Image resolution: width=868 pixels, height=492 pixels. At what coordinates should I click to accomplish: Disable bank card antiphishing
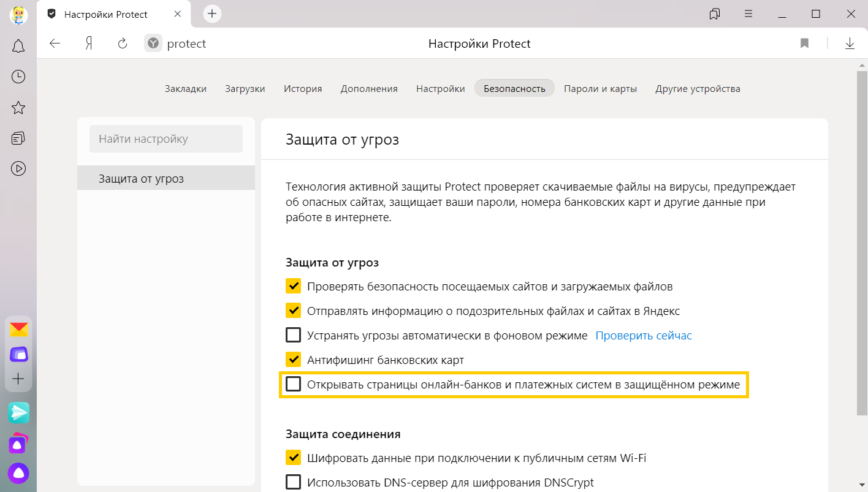tap(294, 360)
